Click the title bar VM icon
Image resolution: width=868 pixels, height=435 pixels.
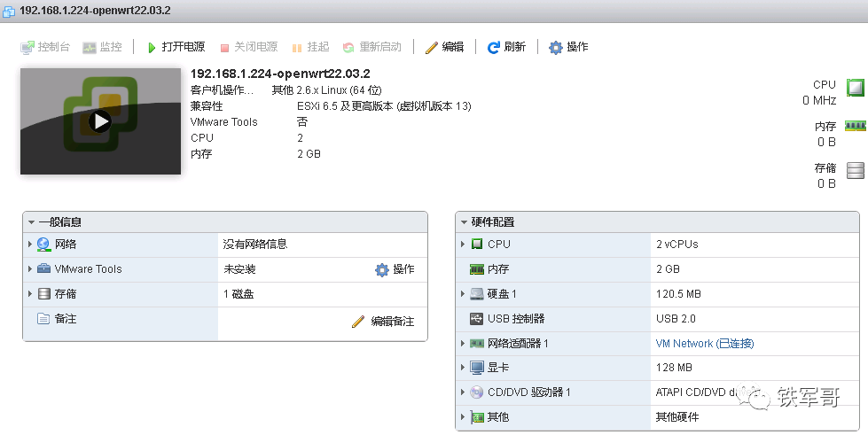click(x=9, y=11)
